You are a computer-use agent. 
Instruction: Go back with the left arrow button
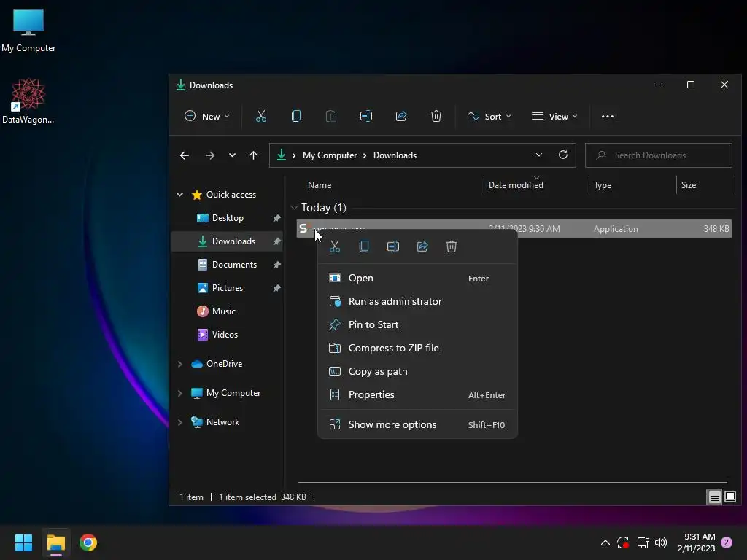185,155
